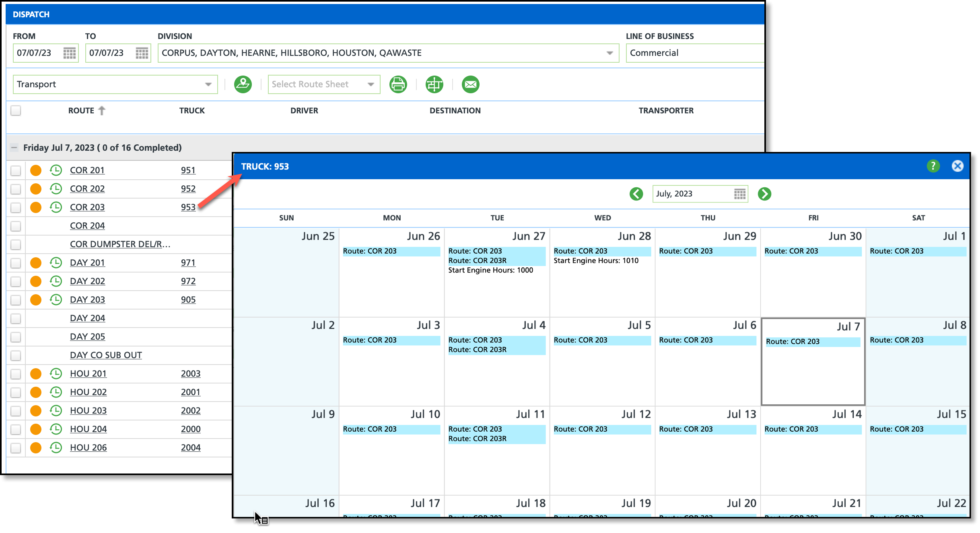The width and height of the screenshot is (980, 533).
Task: Go to previous month in truck calendar
Action: coord(636,194)
